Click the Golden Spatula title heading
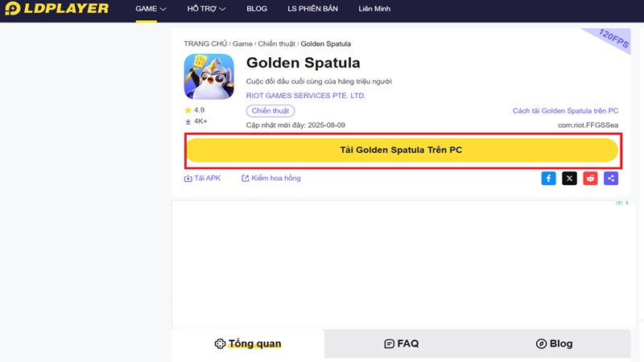Image resolution: width=644 pixels, height=362 pixels. pos(303,63)
